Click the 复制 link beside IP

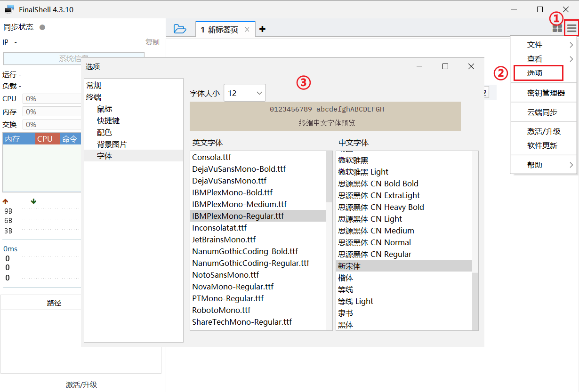(x=152, y=42)
